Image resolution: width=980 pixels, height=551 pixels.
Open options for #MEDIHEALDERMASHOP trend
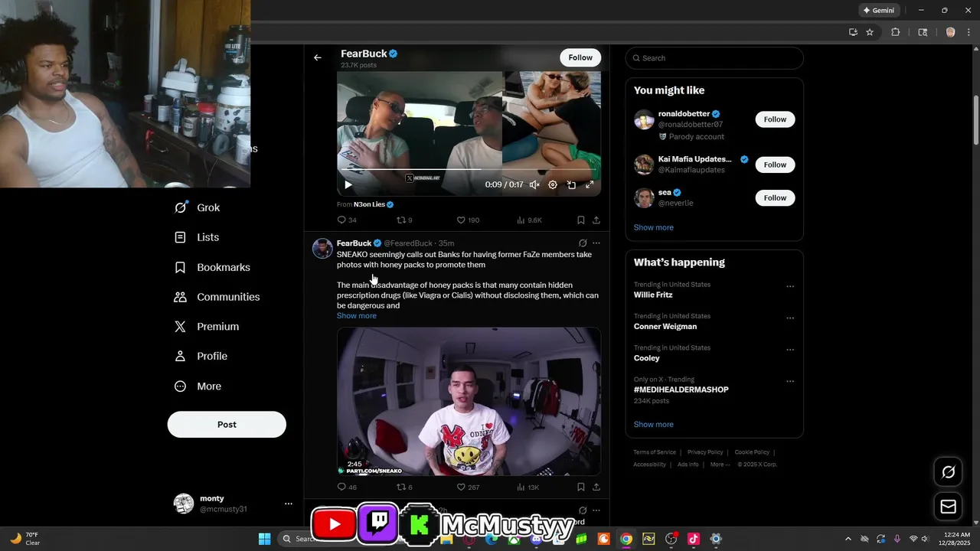pos(790,381)
